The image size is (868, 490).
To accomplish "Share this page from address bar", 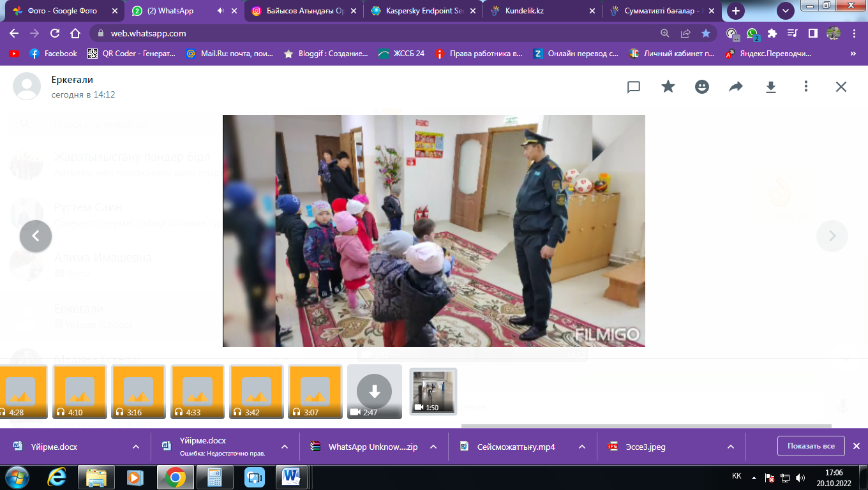I will point(685,33).
